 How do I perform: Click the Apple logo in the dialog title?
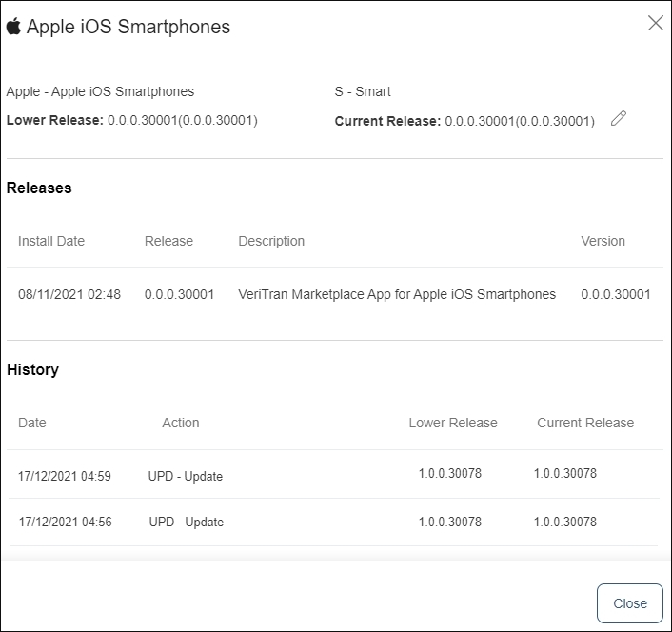pos(13,27)
